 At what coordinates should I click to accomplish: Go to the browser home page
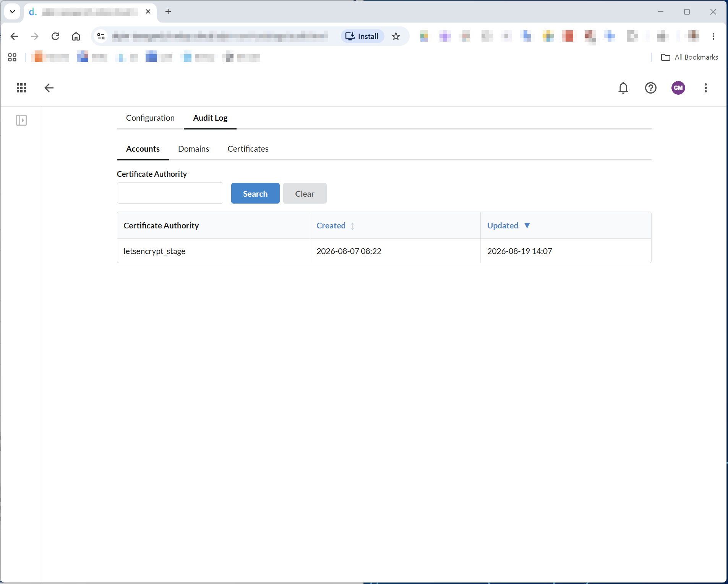coord(76,36)
